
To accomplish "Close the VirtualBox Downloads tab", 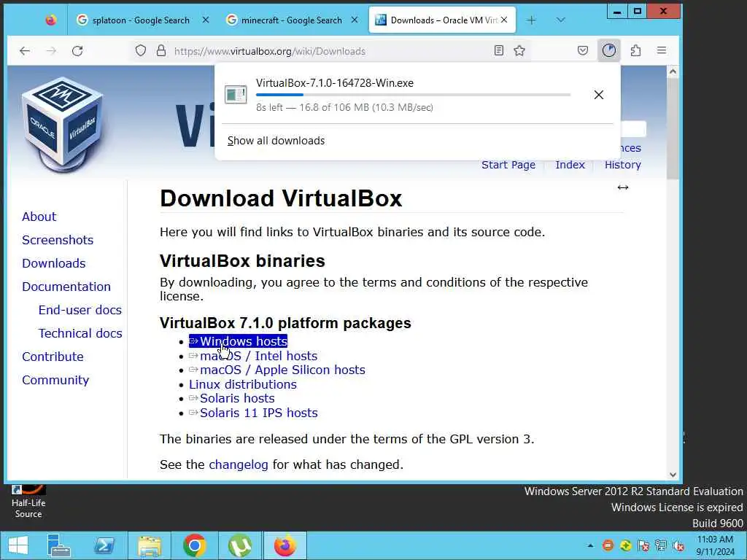I will (504, 20).
